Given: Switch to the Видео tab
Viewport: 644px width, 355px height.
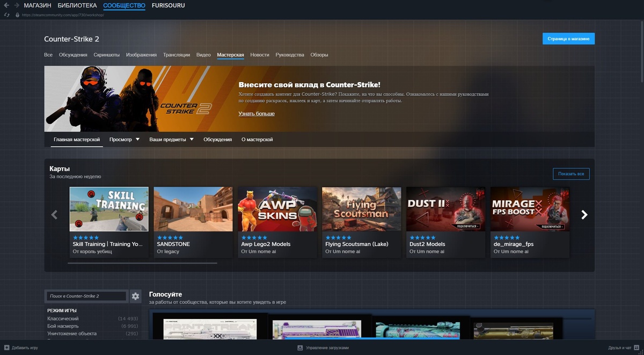Looking at the screenshot, I should 203,55.
